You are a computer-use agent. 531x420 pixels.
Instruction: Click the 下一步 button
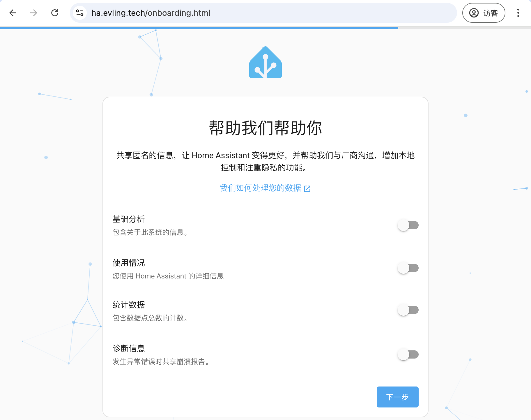click(397, 397)
